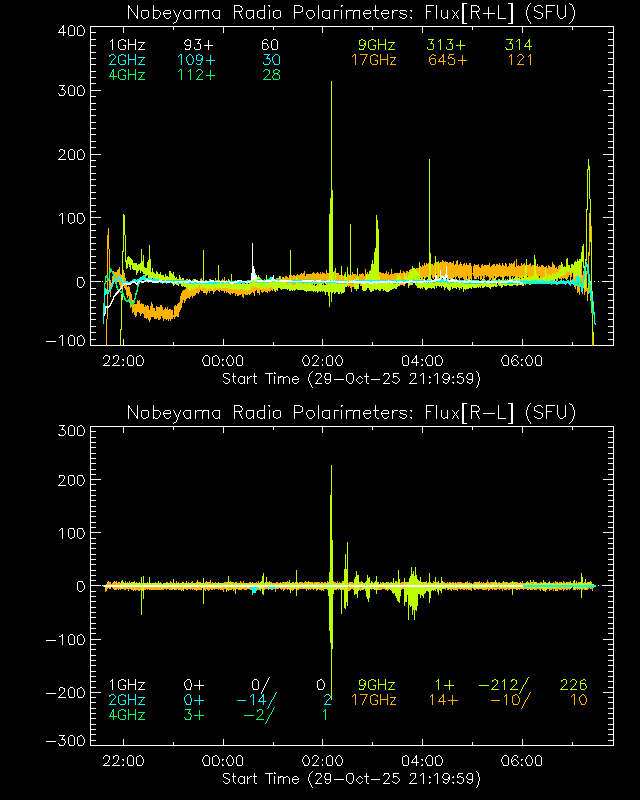This screenshot has width=640, height=800.
Task: Click the -300 y-axis label on bottom plot
Action: pos(67,741)
